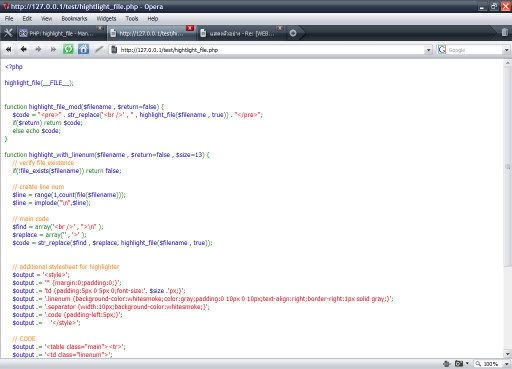Click the '// additional stylesheet for highlighter' comment

(x=66, y=267)
